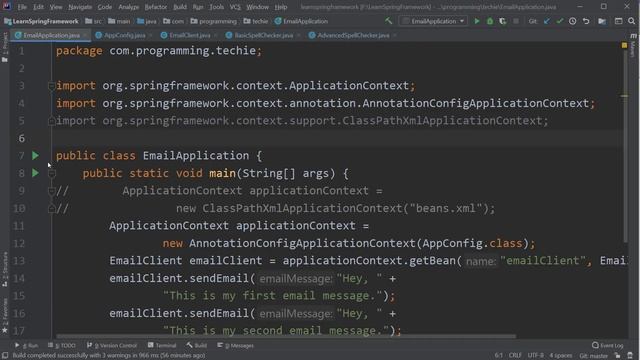Image resolution: width=640 pixels, height=360 pixels.
Task: Place cursor on empty line 6
Action: 339,138
